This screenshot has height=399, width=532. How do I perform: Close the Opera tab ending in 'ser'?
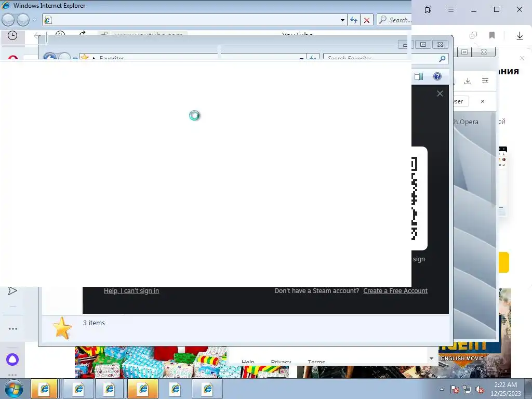point(483,101)
